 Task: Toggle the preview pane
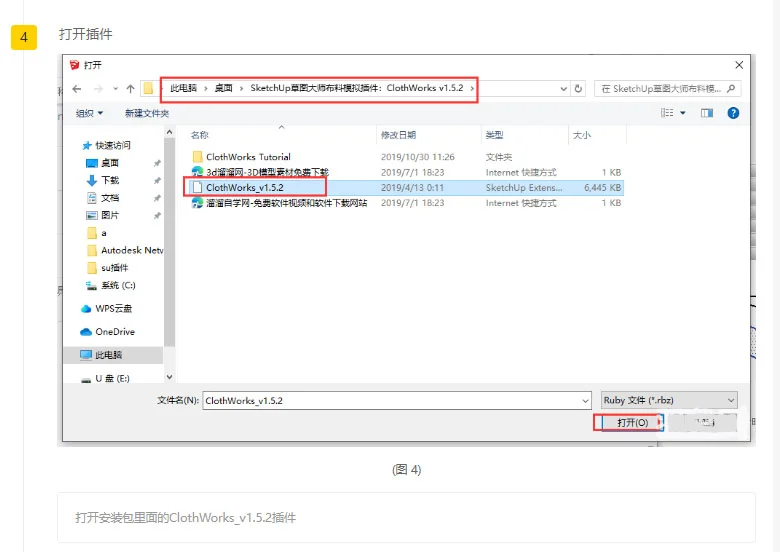pyautogui.click(x=707, y=113)
